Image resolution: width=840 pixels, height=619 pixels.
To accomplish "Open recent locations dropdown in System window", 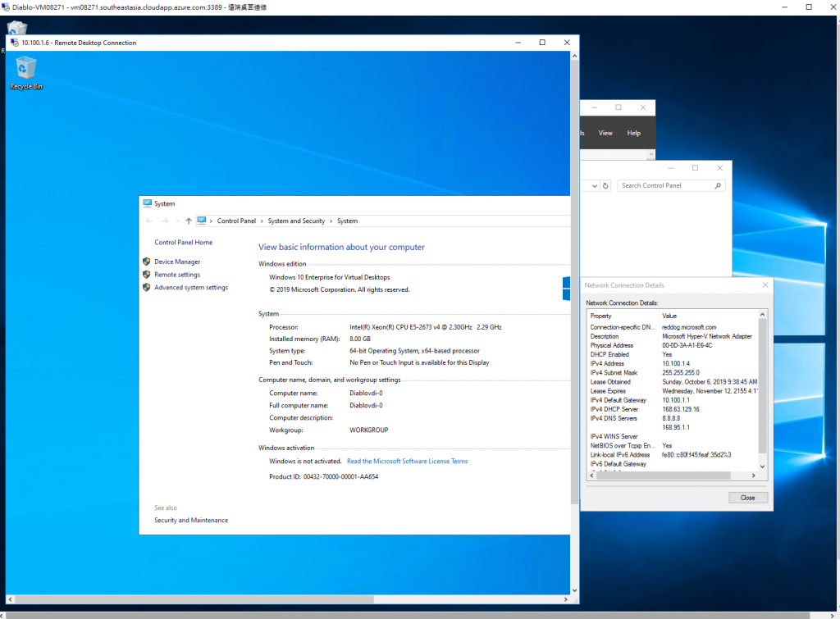I will (x=177, y=221).
